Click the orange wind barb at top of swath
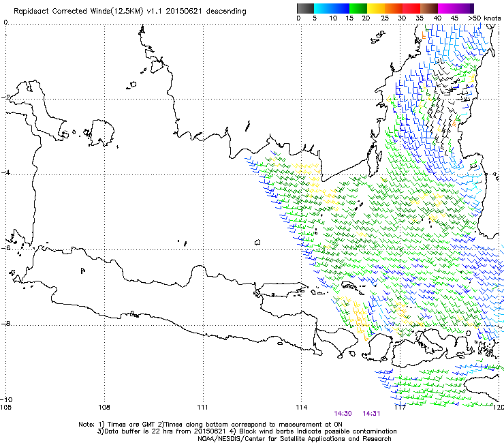The height and width of the screenshot is (443, 504). click(x=424, y=35)
